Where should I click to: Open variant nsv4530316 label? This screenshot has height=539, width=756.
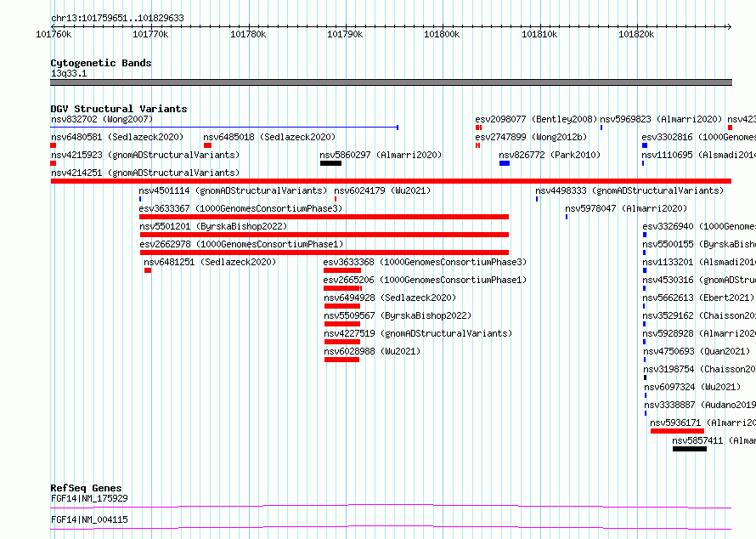(699, 280)
